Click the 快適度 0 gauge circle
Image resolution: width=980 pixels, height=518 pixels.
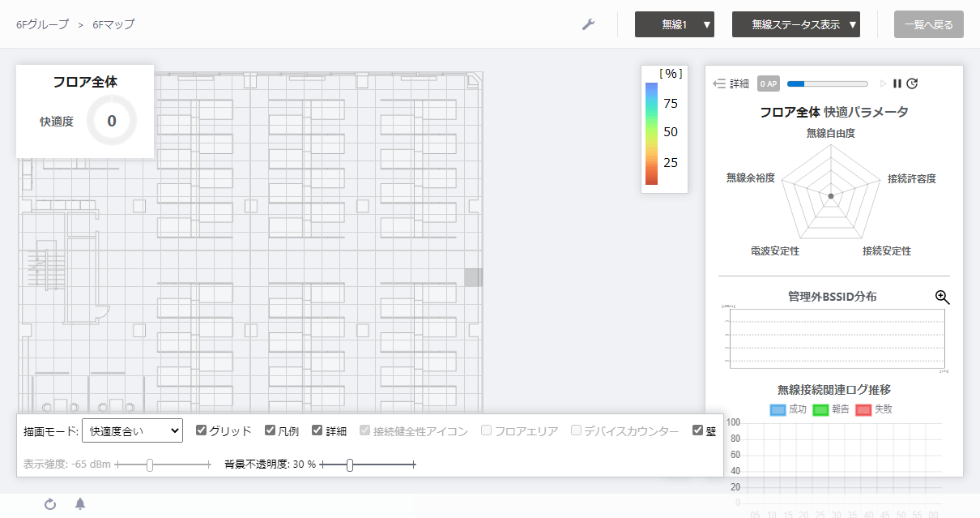[x=112, y=121]
